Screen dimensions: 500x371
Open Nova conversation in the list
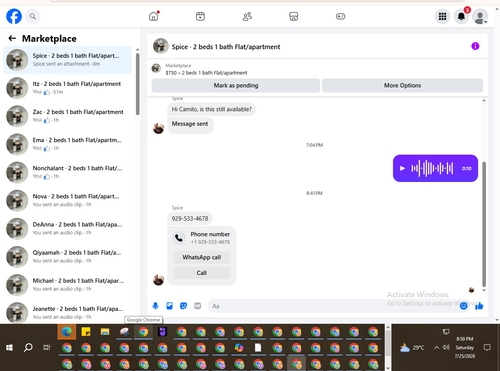coord(67,200)
